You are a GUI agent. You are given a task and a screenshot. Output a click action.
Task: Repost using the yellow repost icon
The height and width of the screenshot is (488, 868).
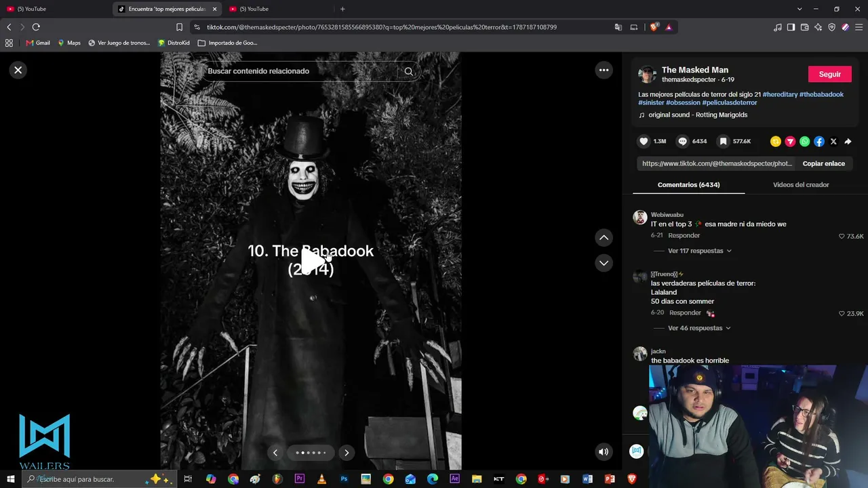click(x=776, y=142)
